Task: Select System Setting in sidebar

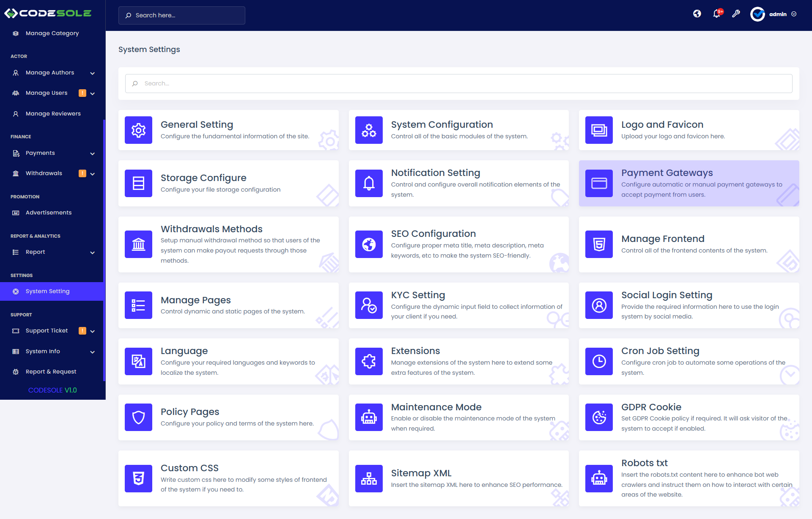Action: tap(47, 291)
